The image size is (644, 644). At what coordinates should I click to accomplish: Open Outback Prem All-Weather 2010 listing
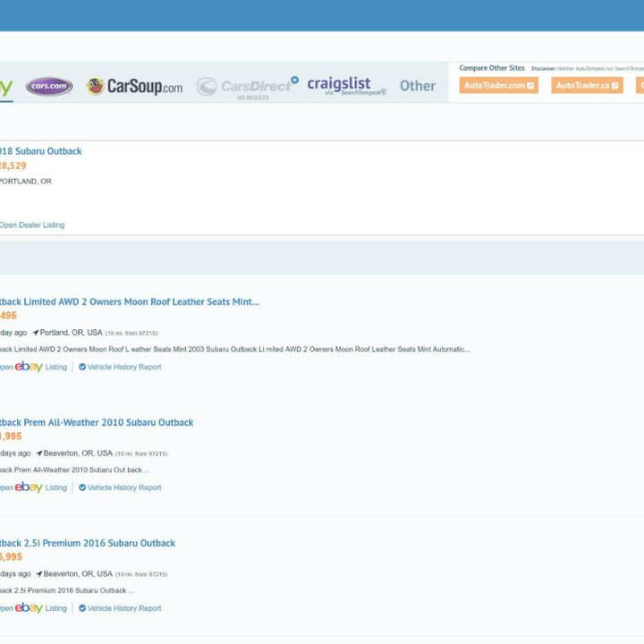[x=97, y=422]
